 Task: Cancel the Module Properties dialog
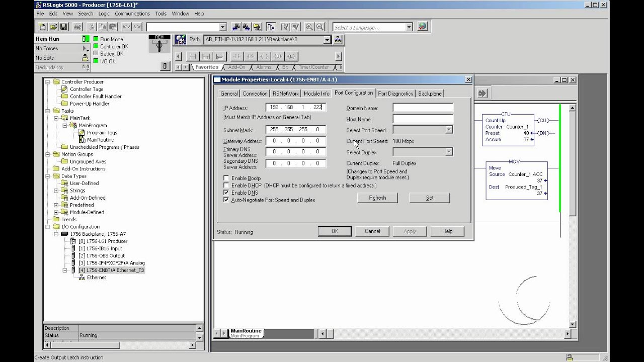pyautogui.click(x=372, y=231)
